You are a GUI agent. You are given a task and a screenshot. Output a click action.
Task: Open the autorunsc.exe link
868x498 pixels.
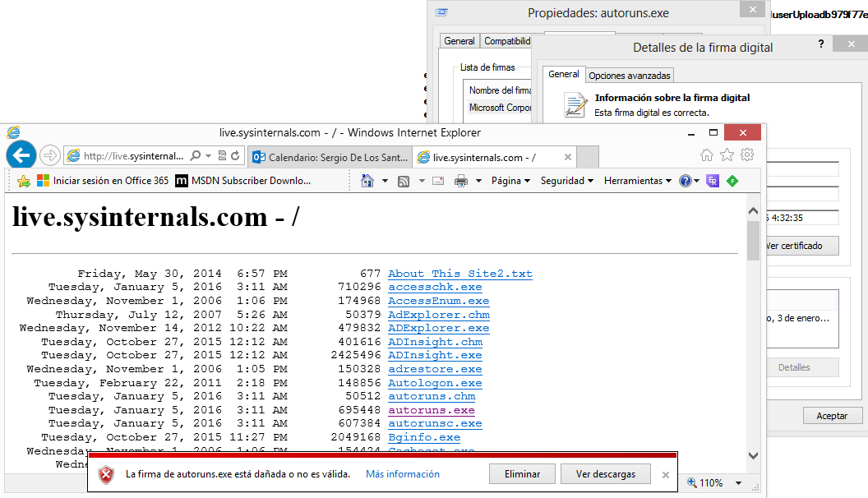[435, 423]
